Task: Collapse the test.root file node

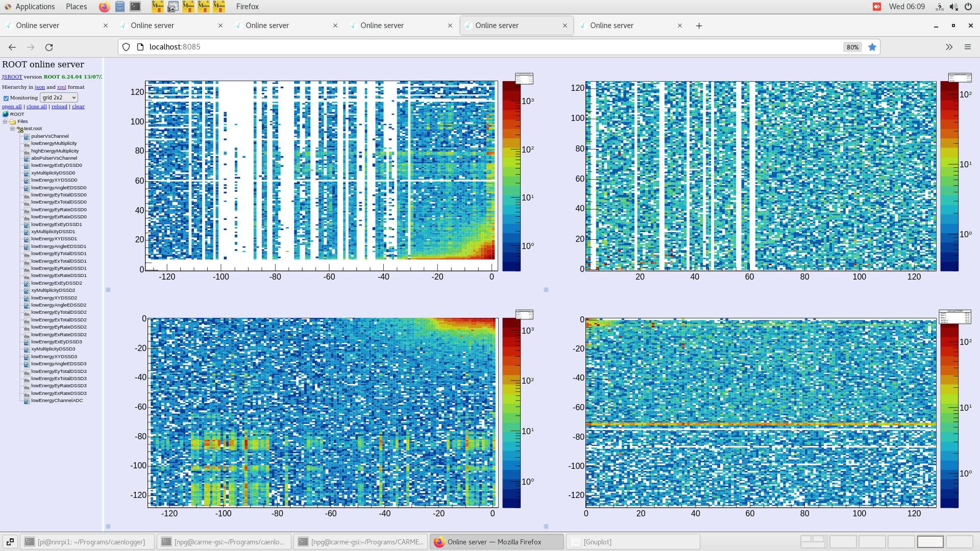Action: (12, 129)
